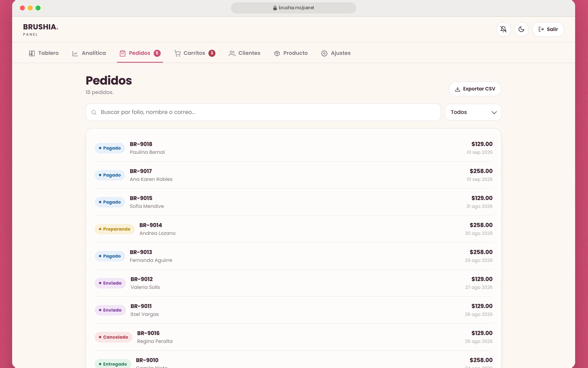The height and width of the screenshot is (368, 588).
Task: Click the Analítica chart icon
Action: 75,53
